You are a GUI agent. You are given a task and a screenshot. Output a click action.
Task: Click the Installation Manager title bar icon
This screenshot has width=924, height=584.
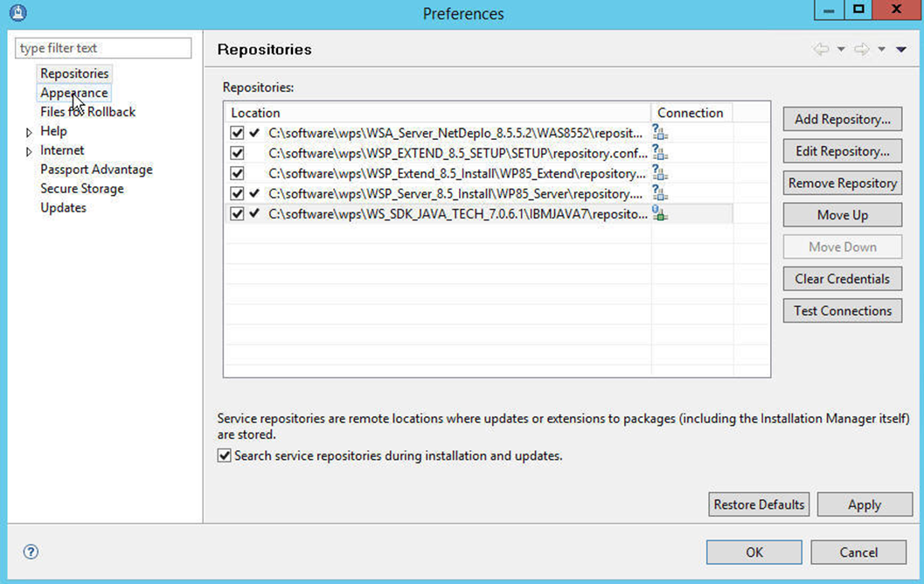[x=17, y=13]
